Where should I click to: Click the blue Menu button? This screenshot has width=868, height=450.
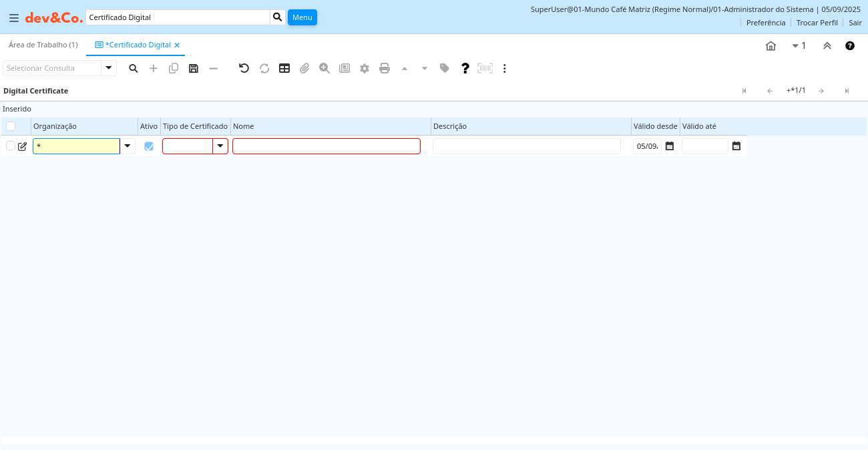click(302, 17)
